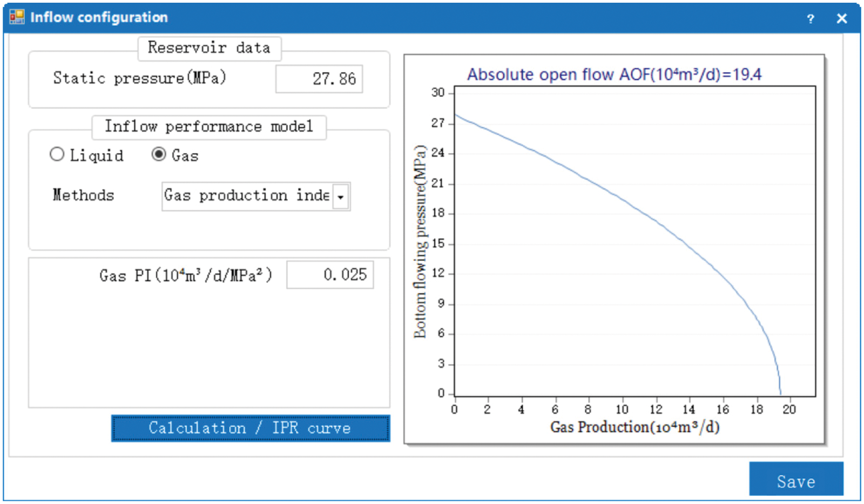The height and width of the screenshot is (504, 864).
Task: Select the Liquid radio button
Action: pyautogui.click(x=57, y=155)
